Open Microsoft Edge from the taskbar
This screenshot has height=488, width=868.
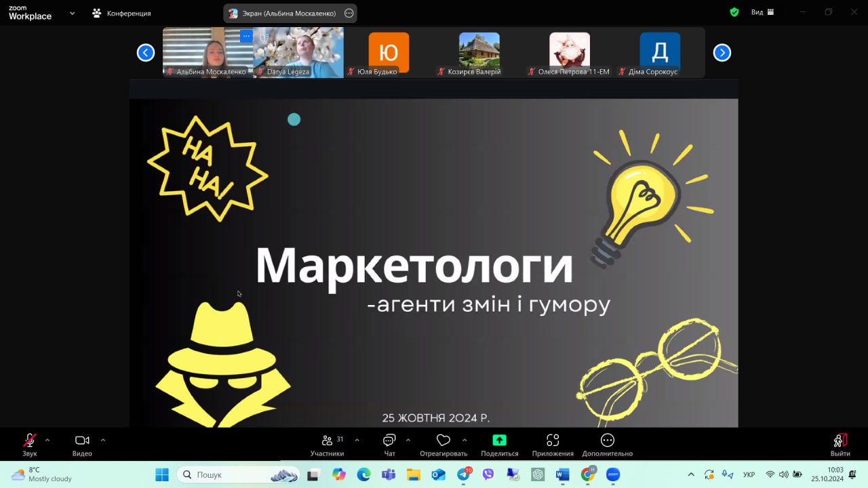[364, 474]
